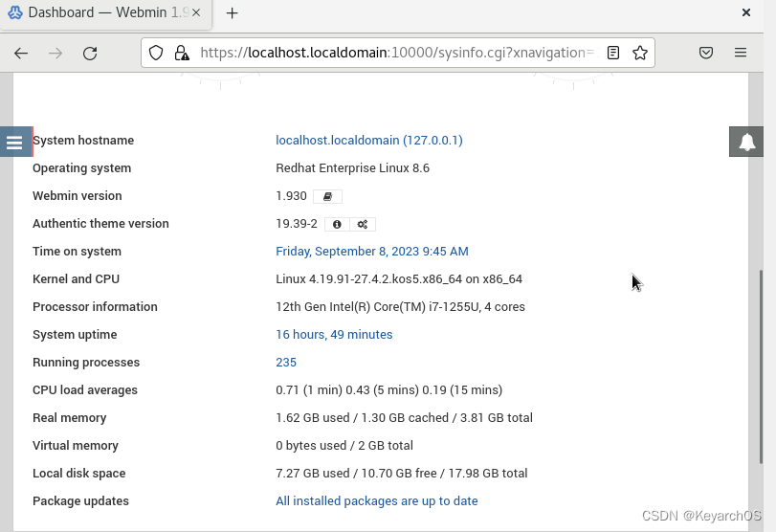Click the Linux 4.19.91-27.4.2.kos5.x86_64 kernel text
The image size is (776, 532).
click(x=399, y=279)
